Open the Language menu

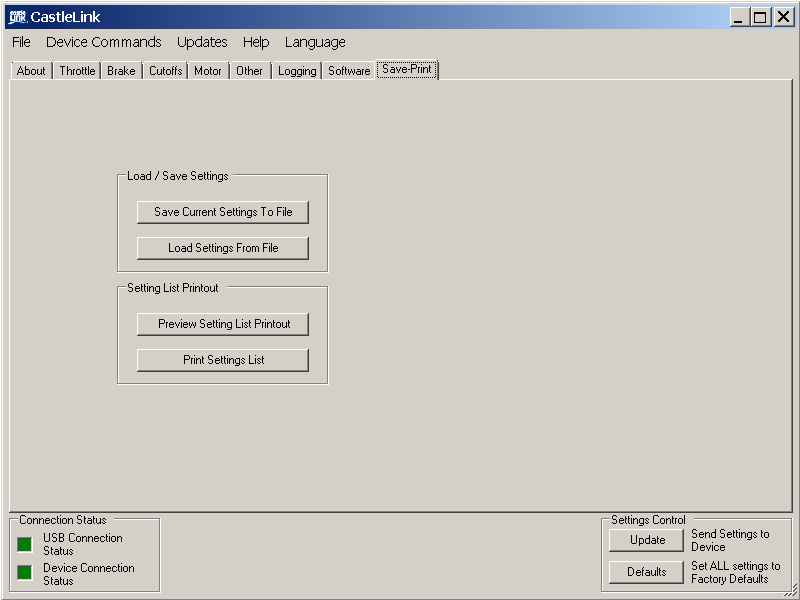tap(315, 42)
